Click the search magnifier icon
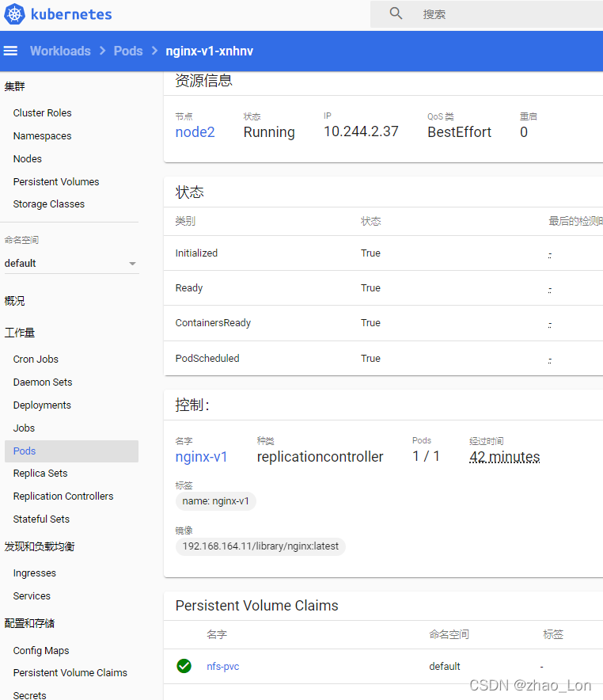This screenshot has height=700, width=603. pos(396,13)
